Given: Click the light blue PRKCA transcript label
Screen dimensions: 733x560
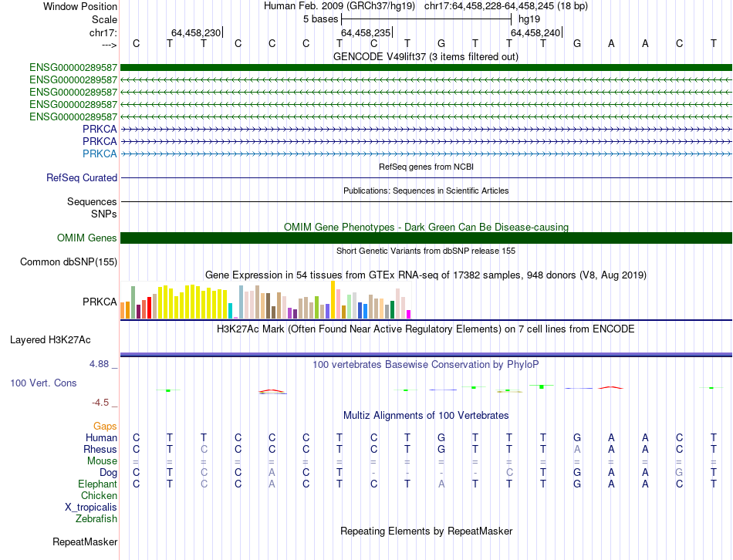Looking at the screenshot, I should (x=100, y=153).
